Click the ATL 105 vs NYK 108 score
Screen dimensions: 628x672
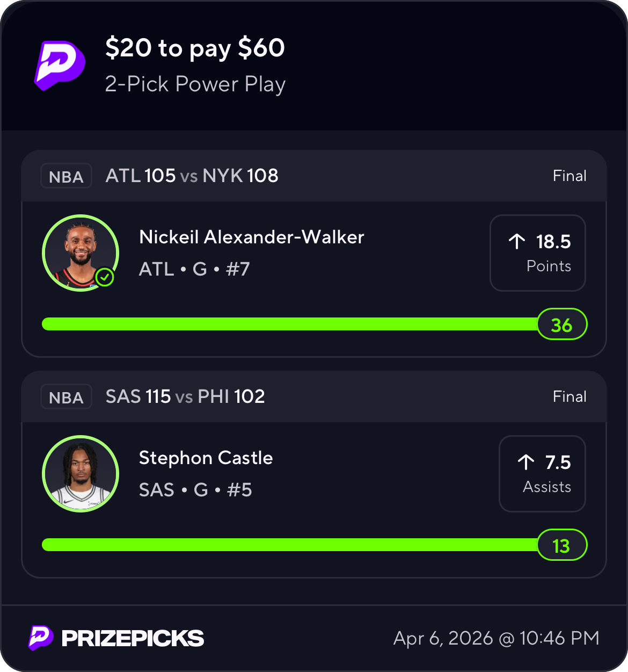(x=192, y=176)
